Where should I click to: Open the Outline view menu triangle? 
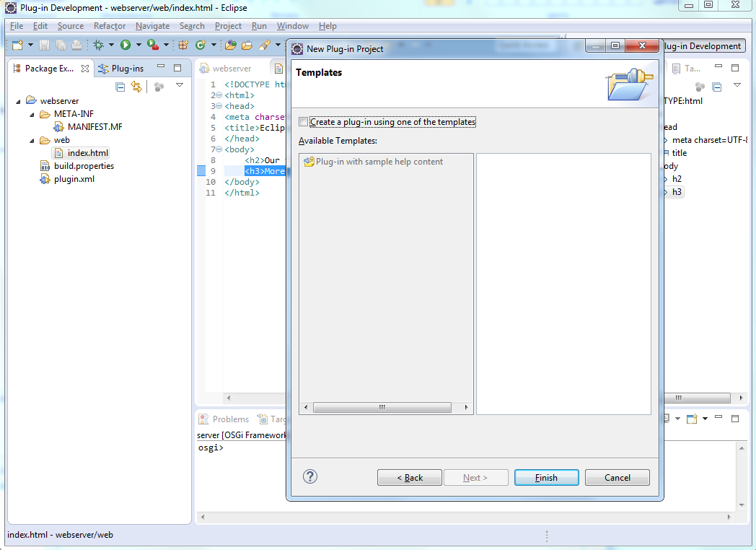737,85
